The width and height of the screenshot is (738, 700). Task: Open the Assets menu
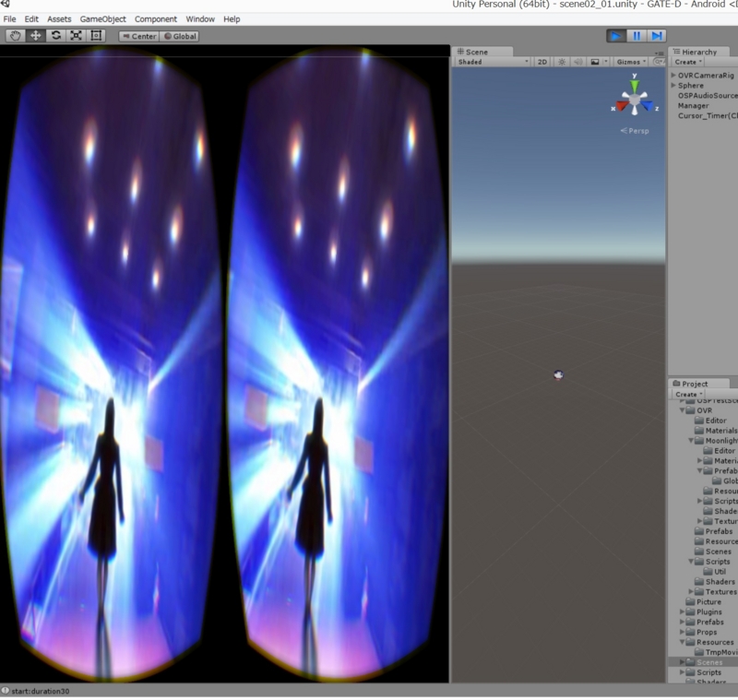pyautogui.click(x=59, y=19)
